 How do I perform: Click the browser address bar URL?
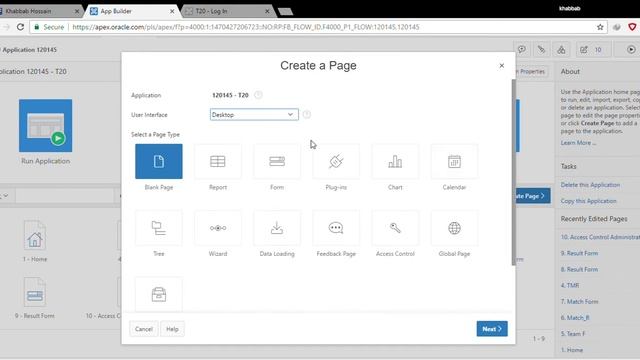(x=246, y=27)
